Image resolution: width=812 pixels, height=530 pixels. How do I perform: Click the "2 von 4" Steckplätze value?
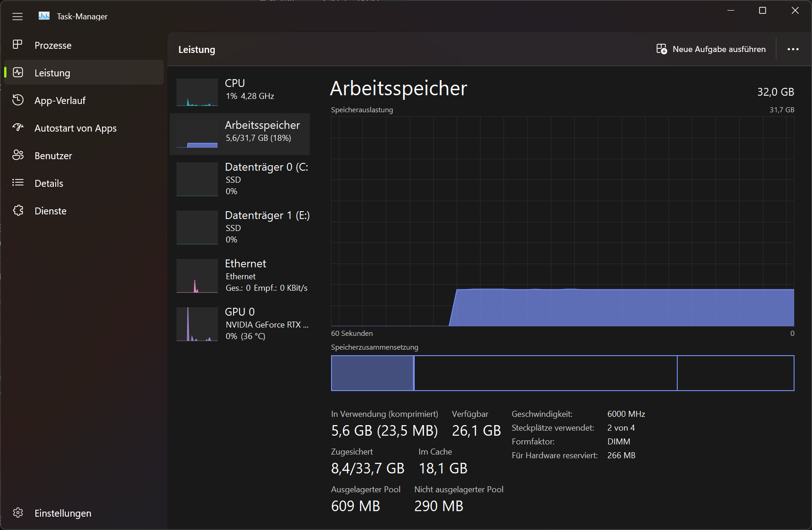(x=621, y=428)
